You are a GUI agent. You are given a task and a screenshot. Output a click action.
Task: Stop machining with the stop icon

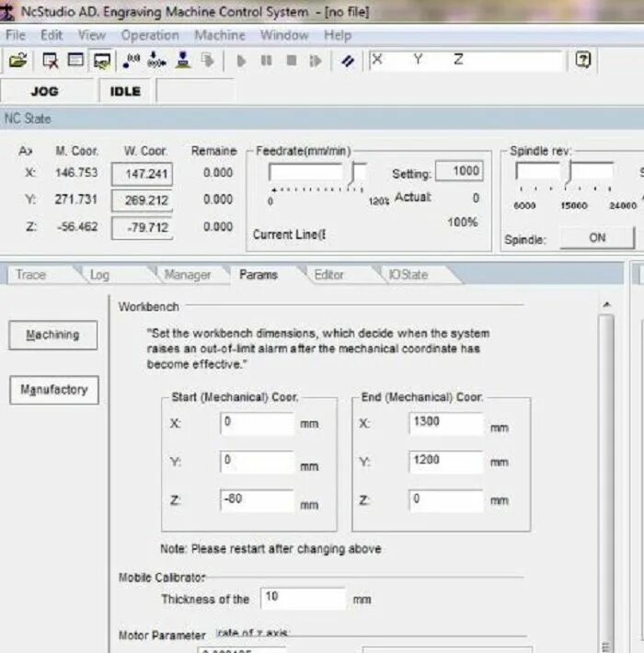click(x=292, y=61)
